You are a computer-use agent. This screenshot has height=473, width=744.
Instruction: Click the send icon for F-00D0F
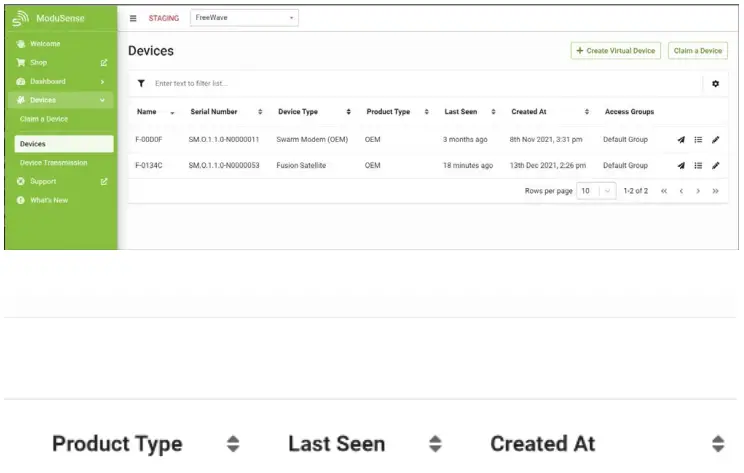click(681, 139)
